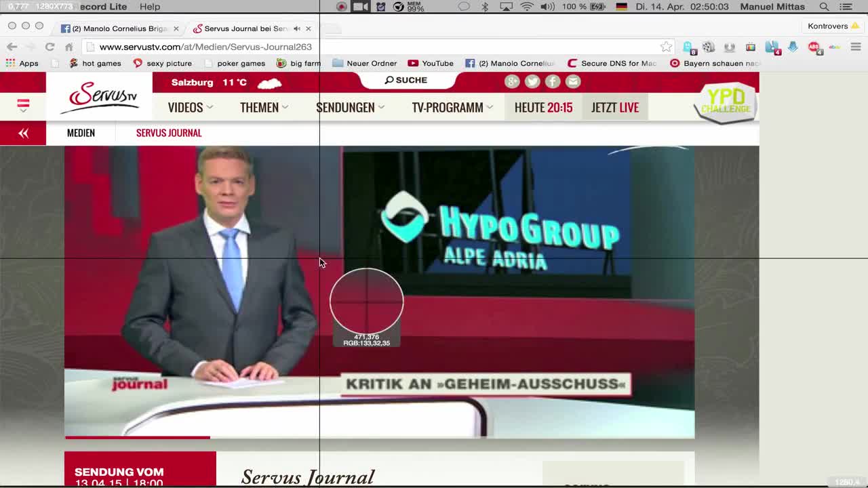Click the Kontrovers profile button
Screen dimensions: 868x488
[832, 26]
